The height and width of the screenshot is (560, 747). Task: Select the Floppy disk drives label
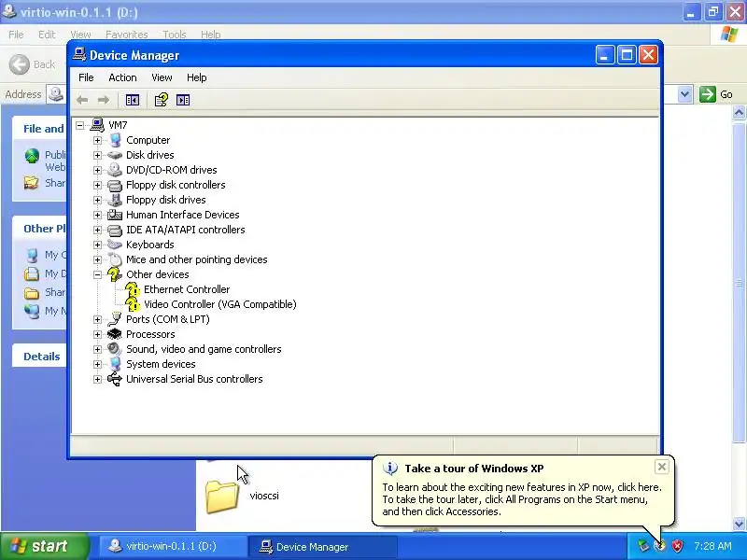(166, 200)
